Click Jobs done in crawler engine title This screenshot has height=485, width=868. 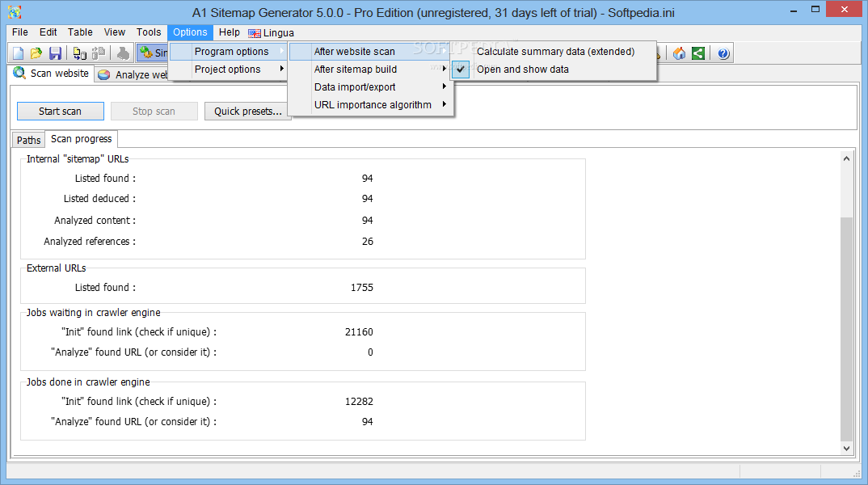coord(88,382)
